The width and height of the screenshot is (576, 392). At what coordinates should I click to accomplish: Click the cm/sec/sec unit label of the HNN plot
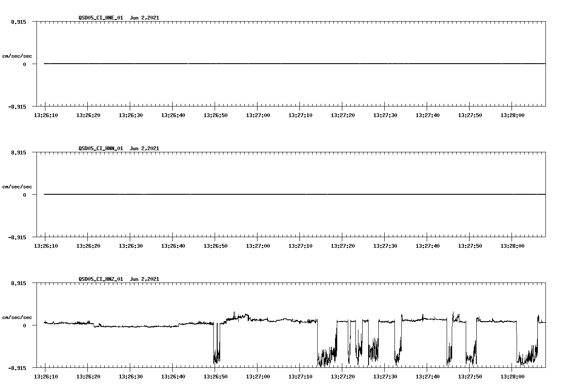pyautogui.click(x=17, y=187)
